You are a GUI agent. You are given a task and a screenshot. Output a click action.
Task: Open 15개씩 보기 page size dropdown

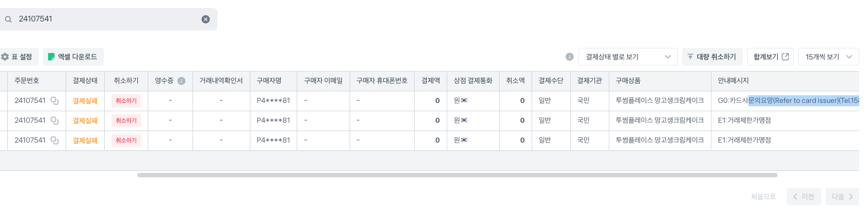point(828,57)
